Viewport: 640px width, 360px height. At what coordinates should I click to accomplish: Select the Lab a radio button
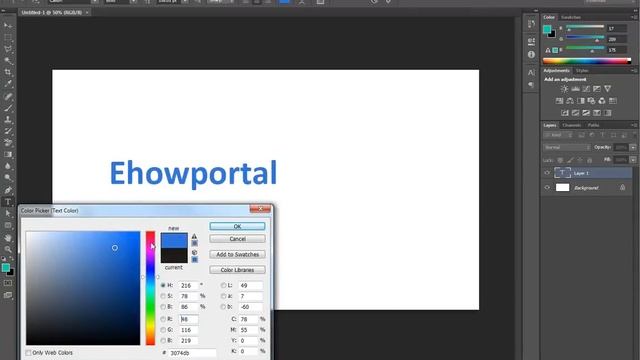pos(223,296)
